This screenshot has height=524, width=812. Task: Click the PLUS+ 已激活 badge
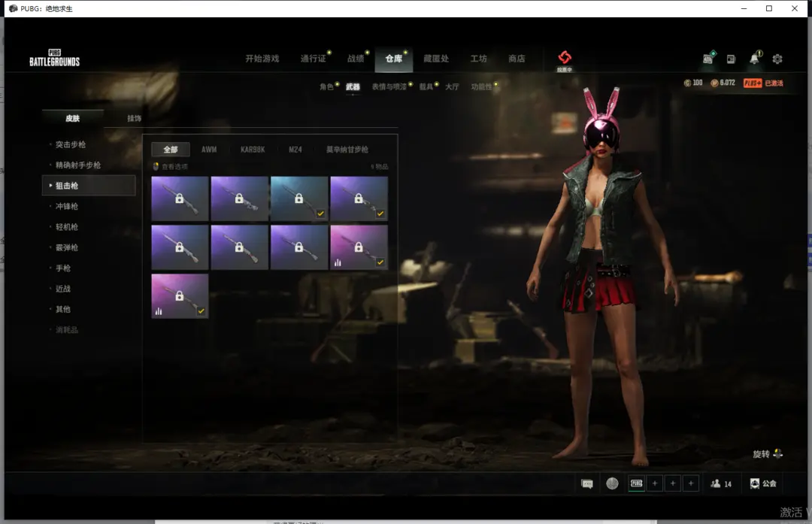[x=763, y=83]
